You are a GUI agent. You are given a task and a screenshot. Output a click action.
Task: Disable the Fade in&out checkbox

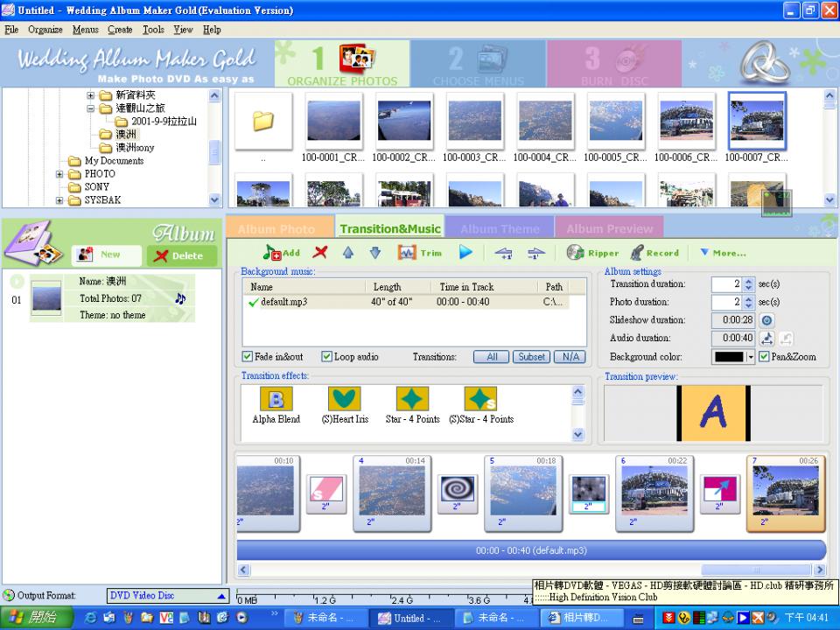tap(248, 357)
